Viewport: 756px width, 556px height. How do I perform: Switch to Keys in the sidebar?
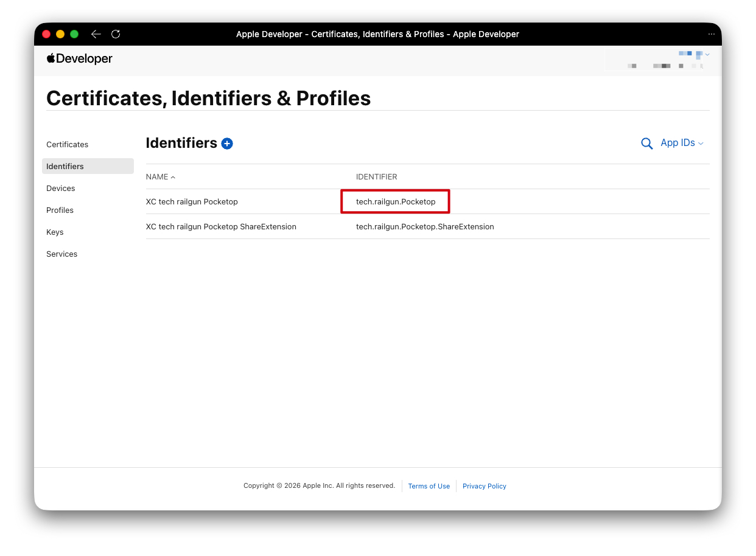click(55, 232)
